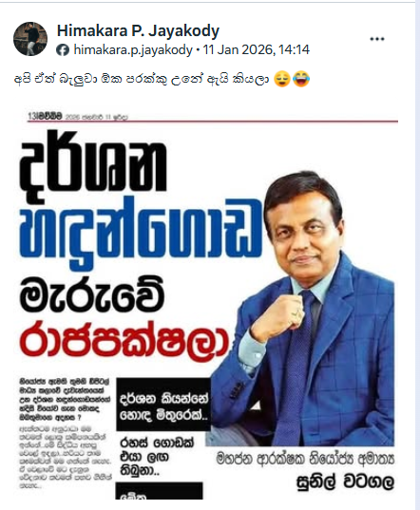Click the minister title text මහජන ආරක්ෂක නියෝජ්‍ය අමාත්‍ය
Screen dimensions: 420x510
point(305,460)
